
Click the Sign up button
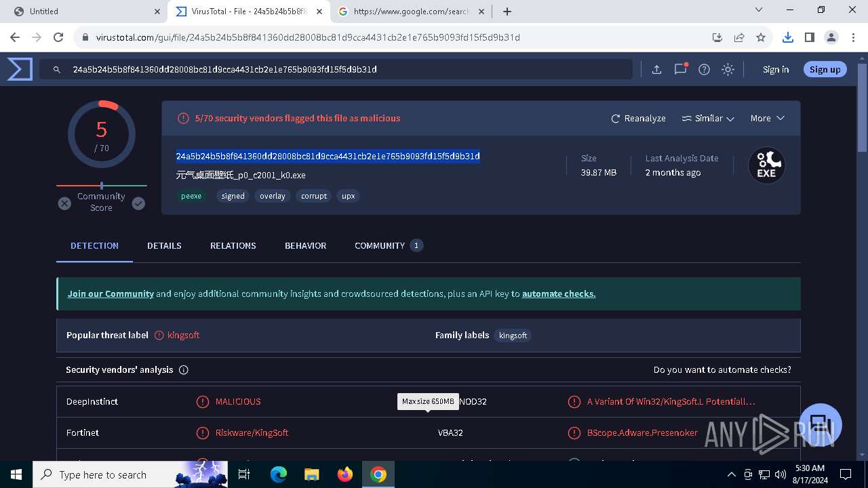[x=825, y=69]
